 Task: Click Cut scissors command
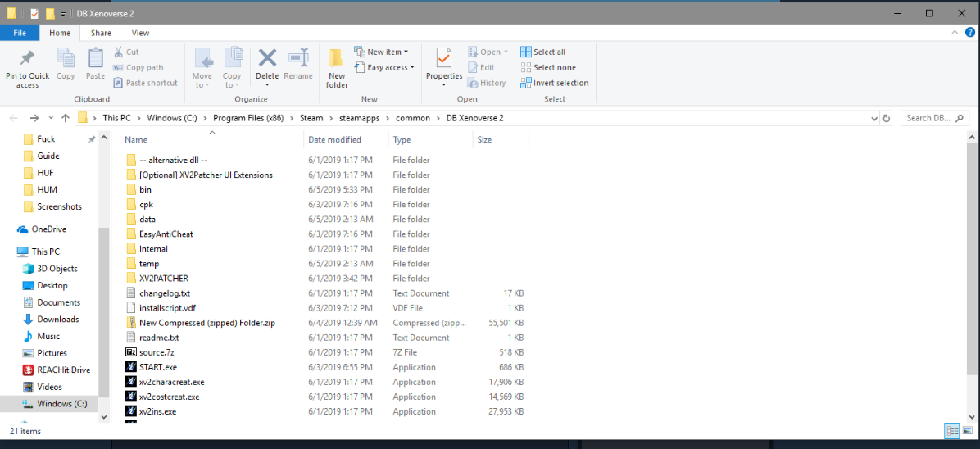(x=126, y=52)
